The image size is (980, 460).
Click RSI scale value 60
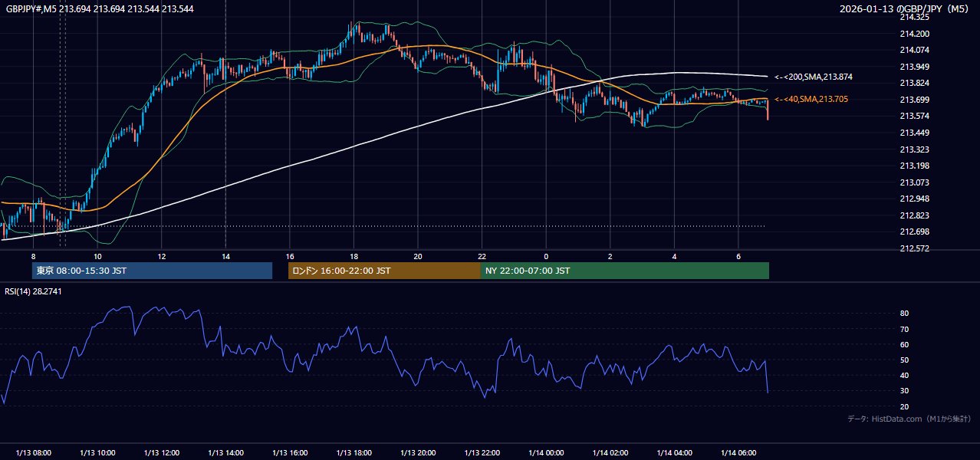[905, 344]
